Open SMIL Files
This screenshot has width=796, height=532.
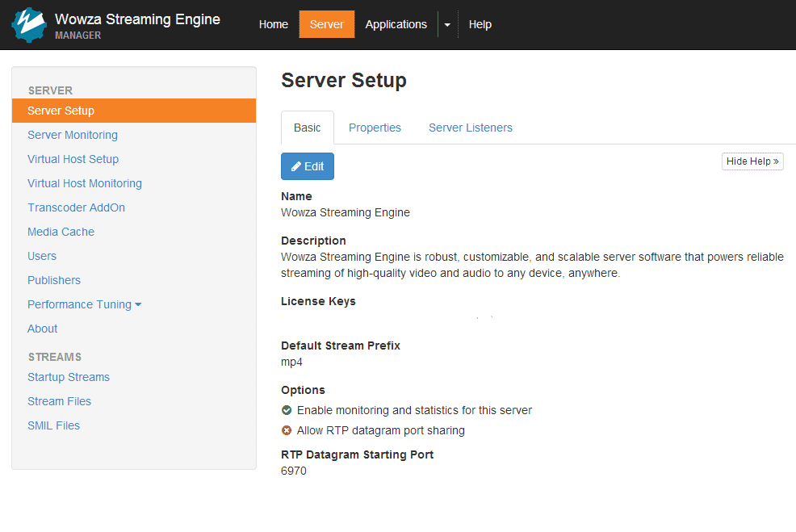(x=54, y=426)
